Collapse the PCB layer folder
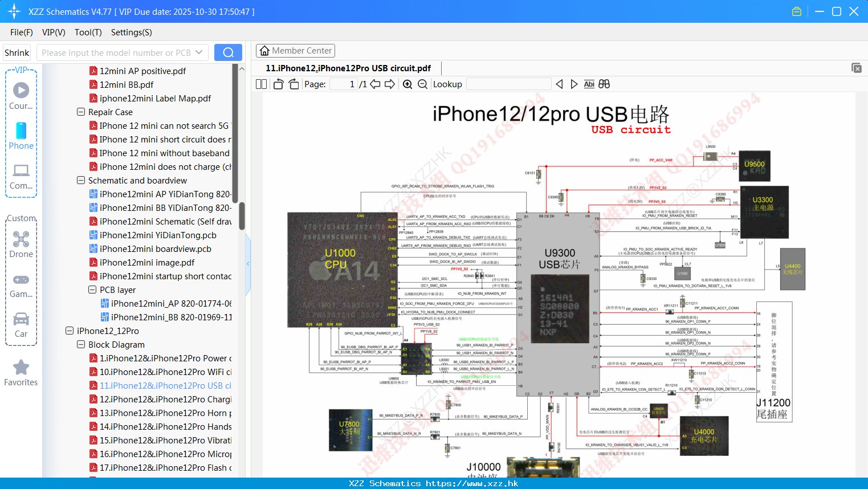Viewport: 868px width, 489px height. (92, 290)
